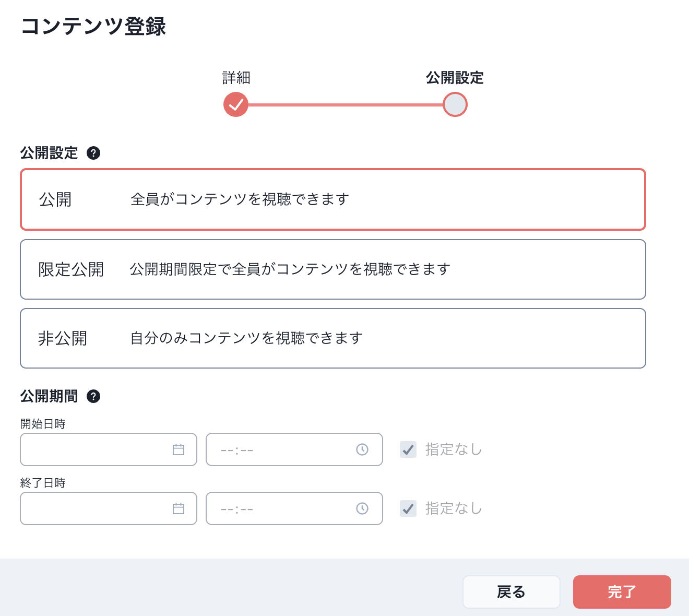Click the 開始日時 label text

43,424
